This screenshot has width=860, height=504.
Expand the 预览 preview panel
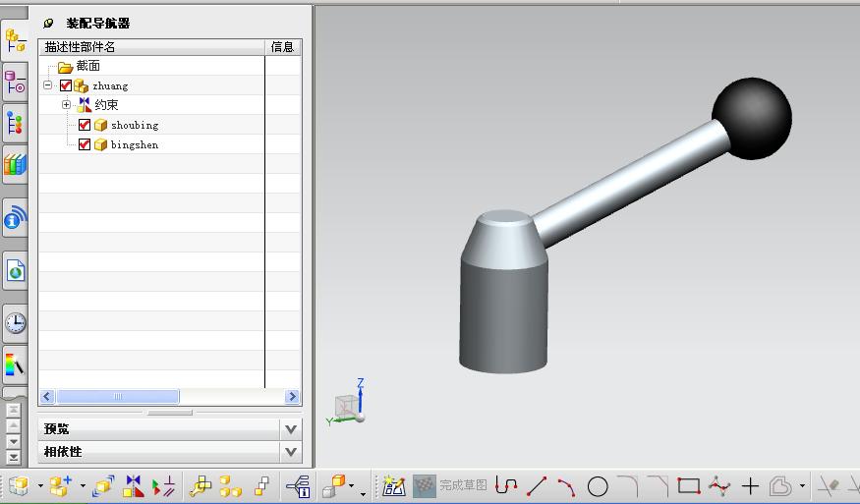pos(291,429)
